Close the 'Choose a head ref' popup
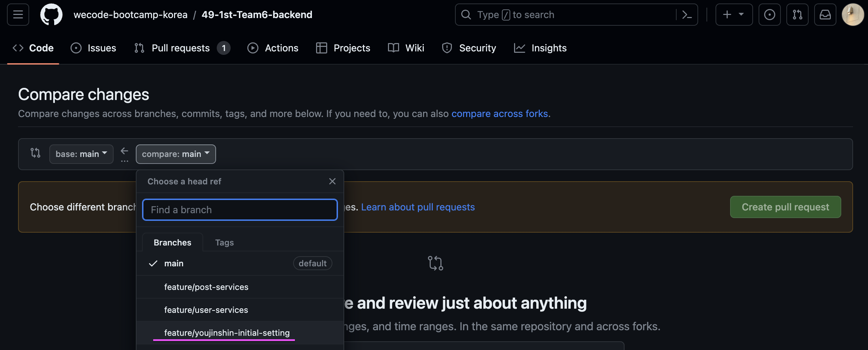The height and width of the screenshot is (350, 868). click(x=332, y=181)
